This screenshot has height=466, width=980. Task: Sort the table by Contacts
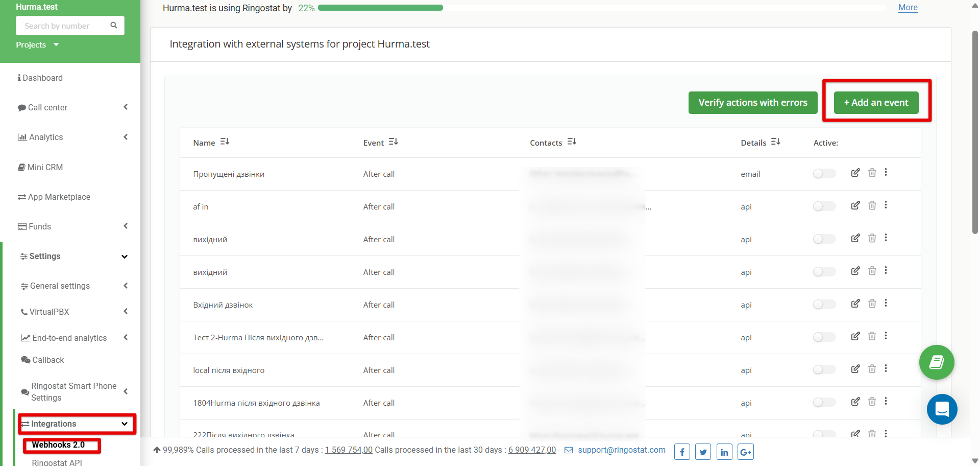click(x=572, y=142)
